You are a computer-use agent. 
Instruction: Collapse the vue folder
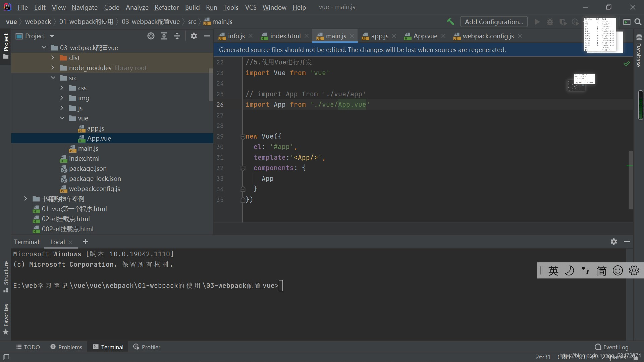(x=62, y=118)
